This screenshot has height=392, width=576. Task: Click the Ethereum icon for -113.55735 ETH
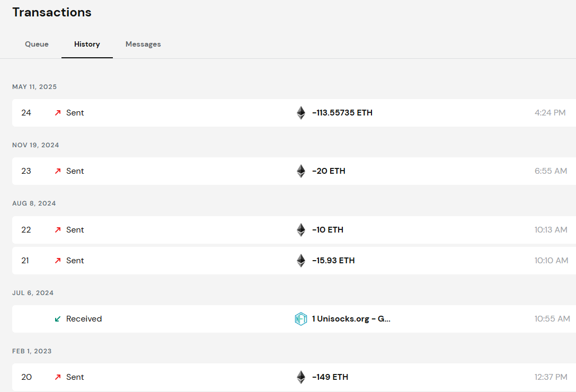click(301, 113)
